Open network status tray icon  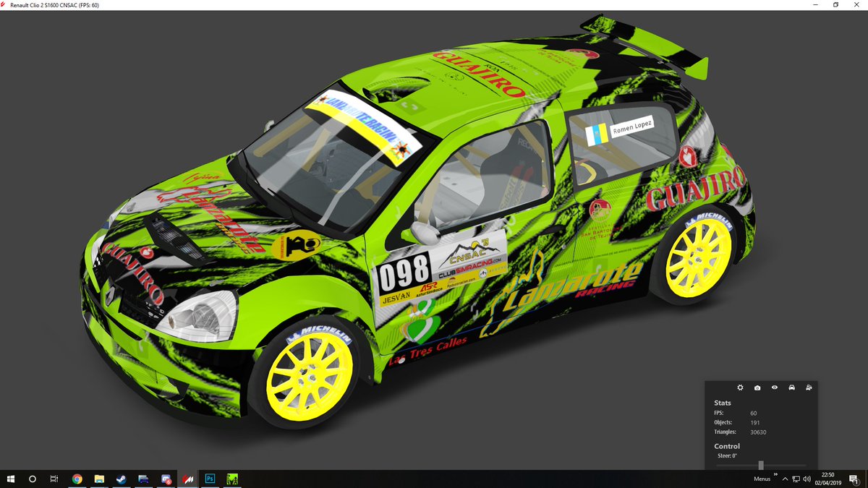796,479
